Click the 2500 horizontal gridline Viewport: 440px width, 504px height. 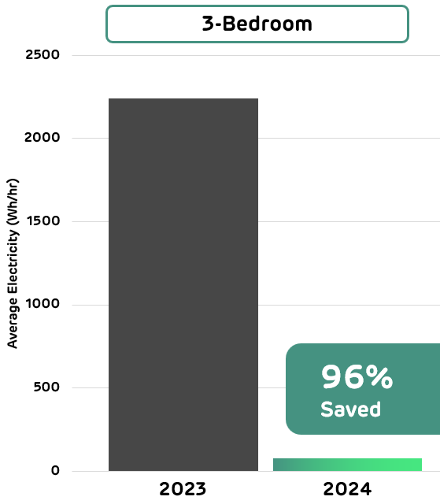point(256,55)
